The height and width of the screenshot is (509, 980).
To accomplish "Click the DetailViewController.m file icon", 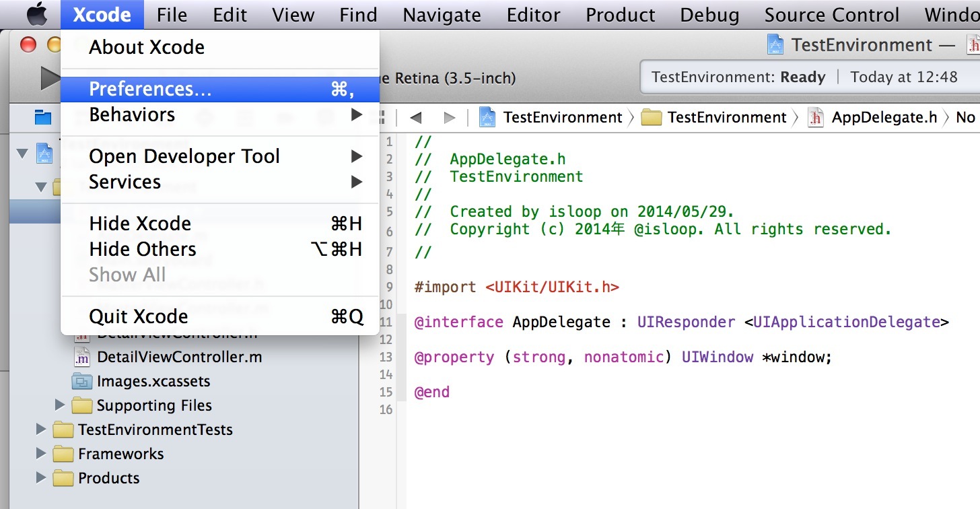I will click(81, 357).
